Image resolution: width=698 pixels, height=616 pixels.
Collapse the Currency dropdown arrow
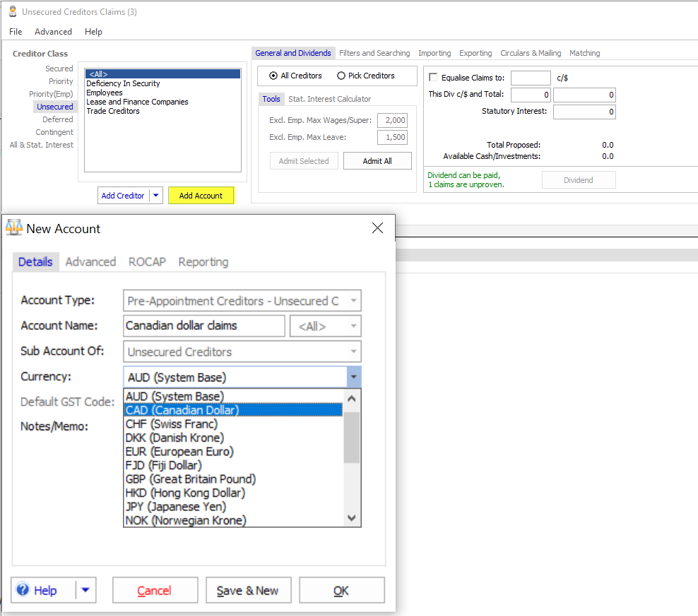[353, 377]
